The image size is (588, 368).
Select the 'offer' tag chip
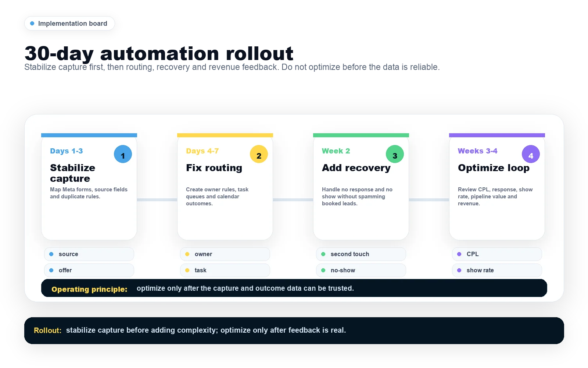click(x=89, y=270)
